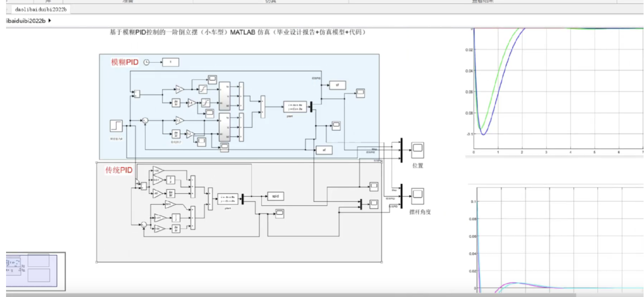
Task: Select the gain block labeled 1.2
Action: point(190,134)
